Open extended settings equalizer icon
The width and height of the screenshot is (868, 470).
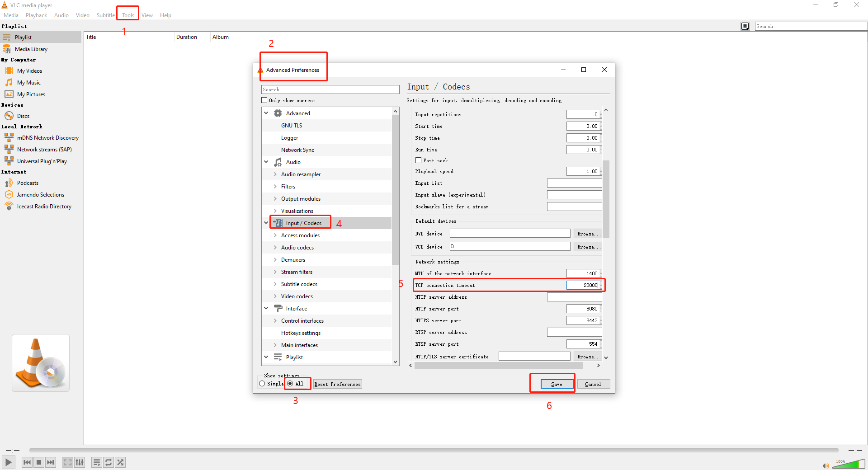pyautogui.click(x=80, y=462)
